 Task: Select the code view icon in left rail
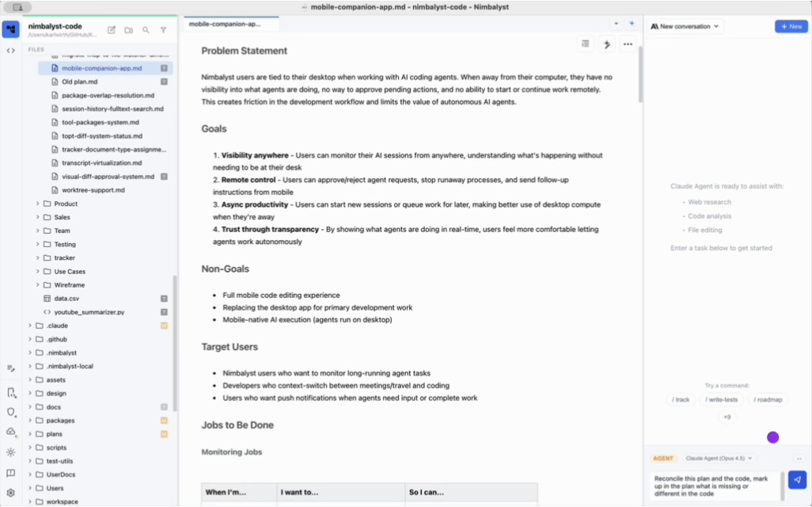point(10,50)
